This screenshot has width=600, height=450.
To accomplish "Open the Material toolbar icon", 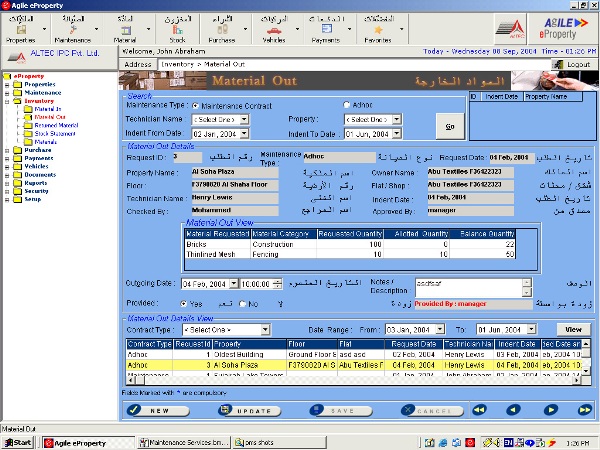I will (126, 30).
